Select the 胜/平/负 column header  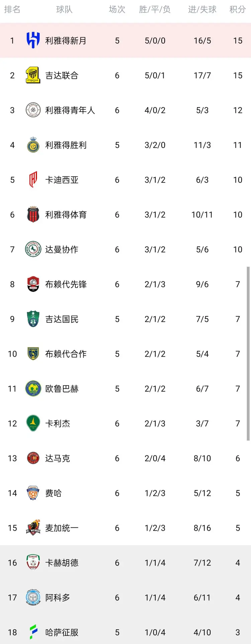point(155,10)
